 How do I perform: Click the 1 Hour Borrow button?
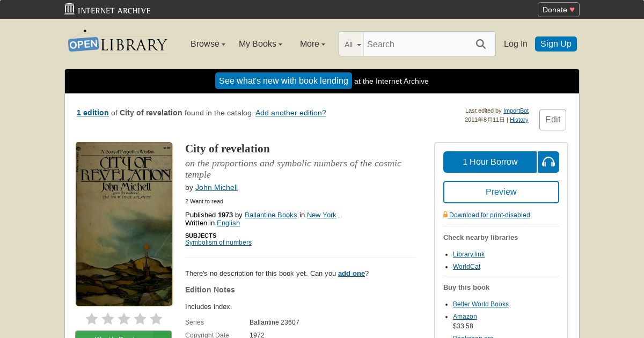pos(490,162)
